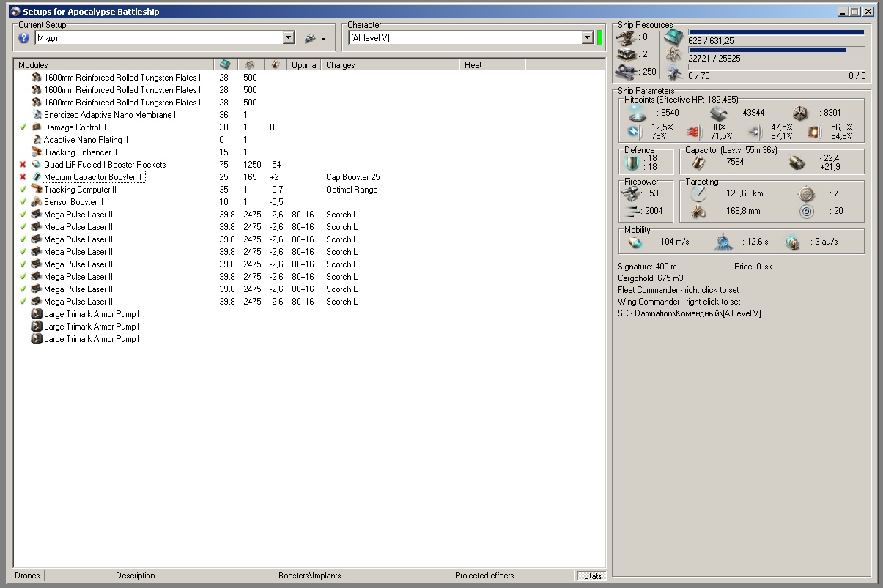Switch to the Drones tab

point(27,576)
